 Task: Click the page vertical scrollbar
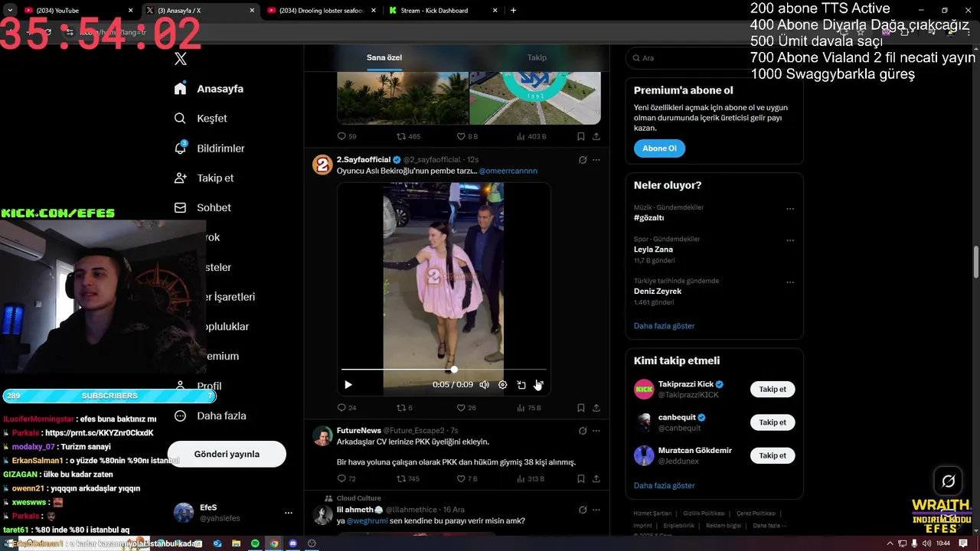coord(975,262)
